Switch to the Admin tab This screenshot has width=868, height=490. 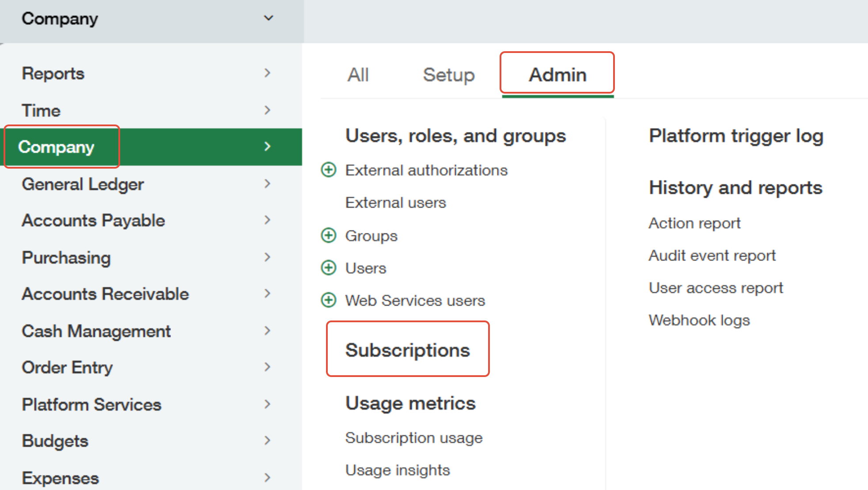pyautogui.click(x=557, y=75)
